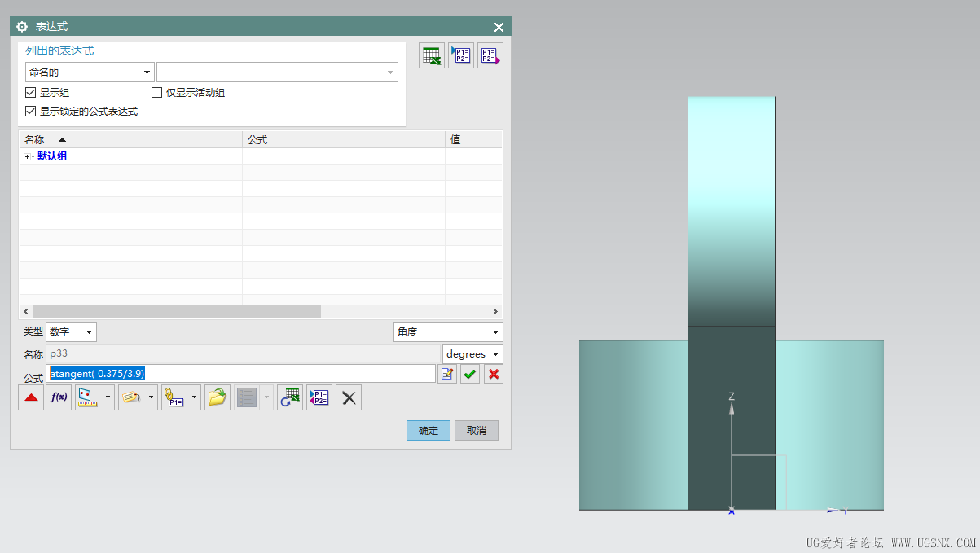Click the 公式 formula input field
The width and height of the screenshot is (980, 553).
pos(242,373)
